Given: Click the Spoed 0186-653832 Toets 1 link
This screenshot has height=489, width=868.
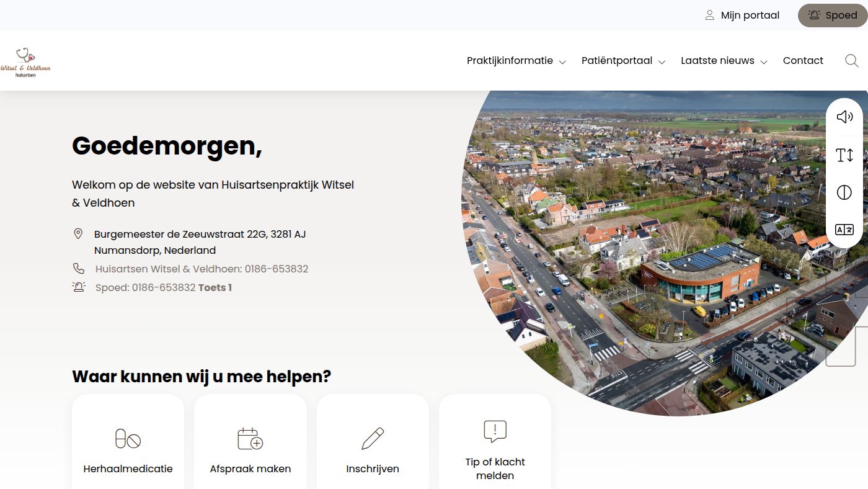Looking at the screenshot, I should [x=164, y=287].
